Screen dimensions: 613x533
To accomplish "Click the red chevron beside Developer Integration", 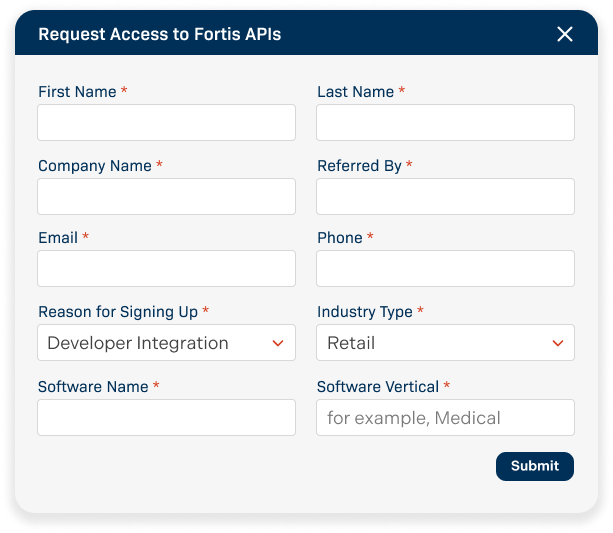I will click(278, 343).
